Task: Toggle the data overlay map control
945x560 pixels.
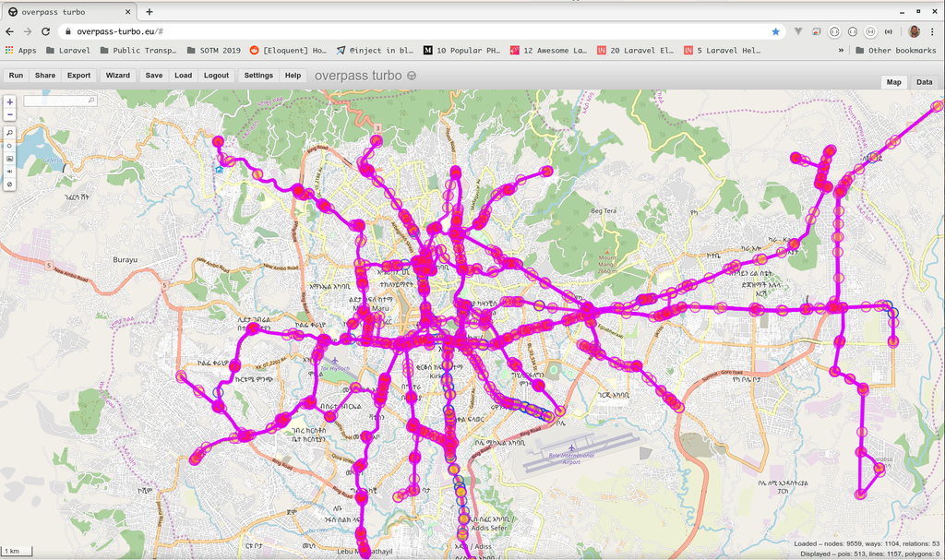Action: tap(9, 185)
